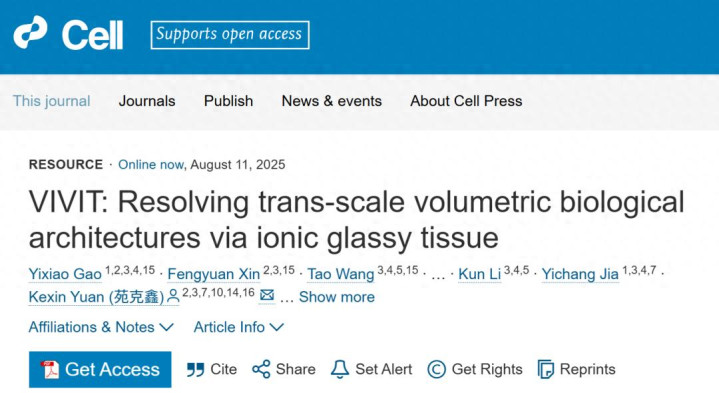Viewport: 719px width, 393px height.
Task: Click the Cite quotation mark icon
Action: tap(195, 370)
